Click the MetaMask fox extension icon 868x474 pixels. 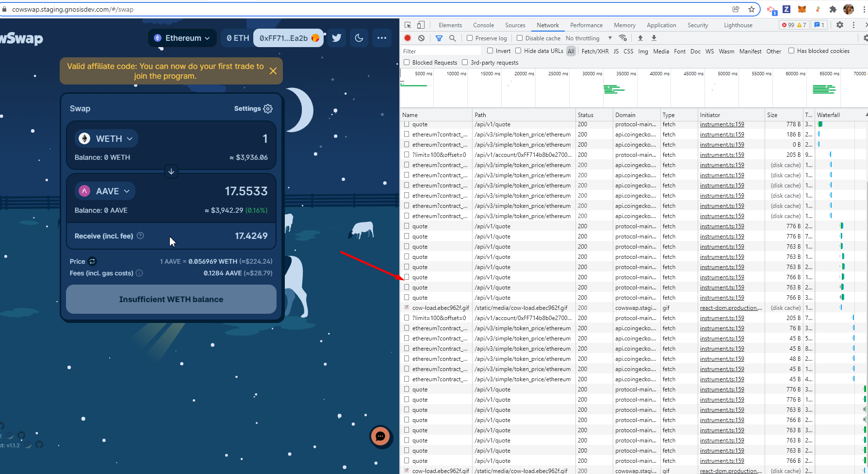[x=802, y=9]
